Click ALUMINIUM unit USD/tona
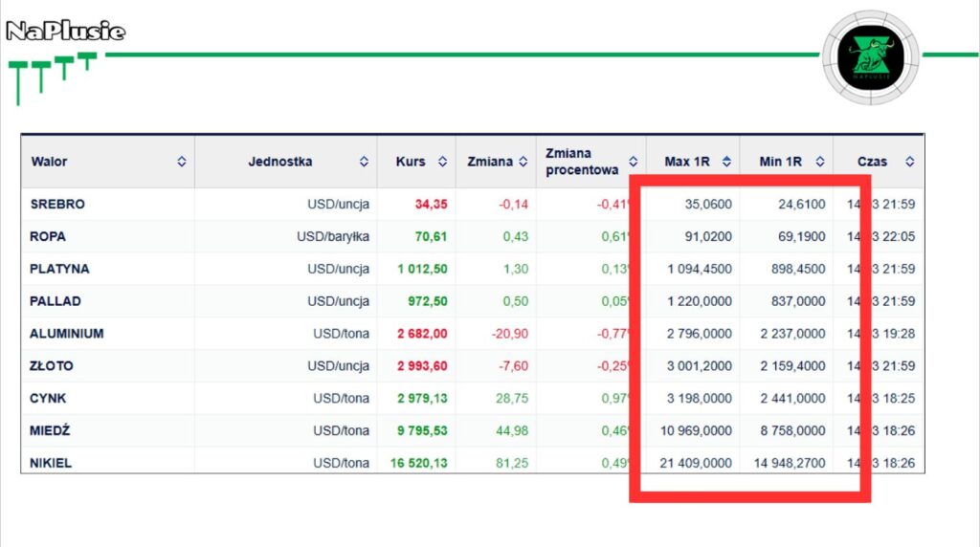980x547 pixels. coord(342,334)
